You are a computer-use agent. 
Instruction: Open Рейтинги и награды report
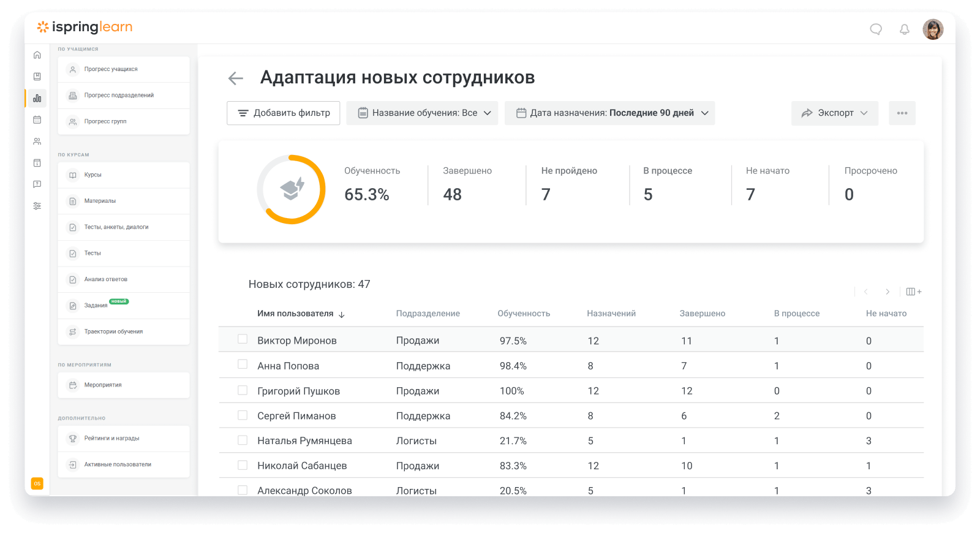coord(124,439)
